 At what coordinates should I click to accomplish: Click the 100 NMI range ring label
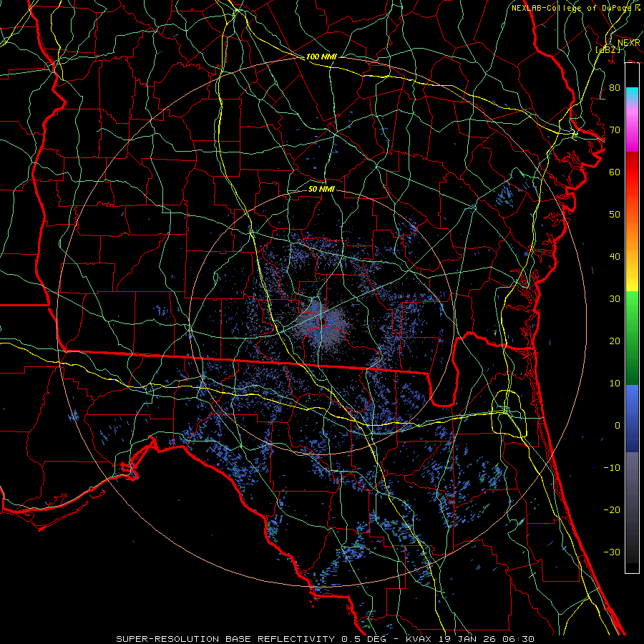point(321,57)
